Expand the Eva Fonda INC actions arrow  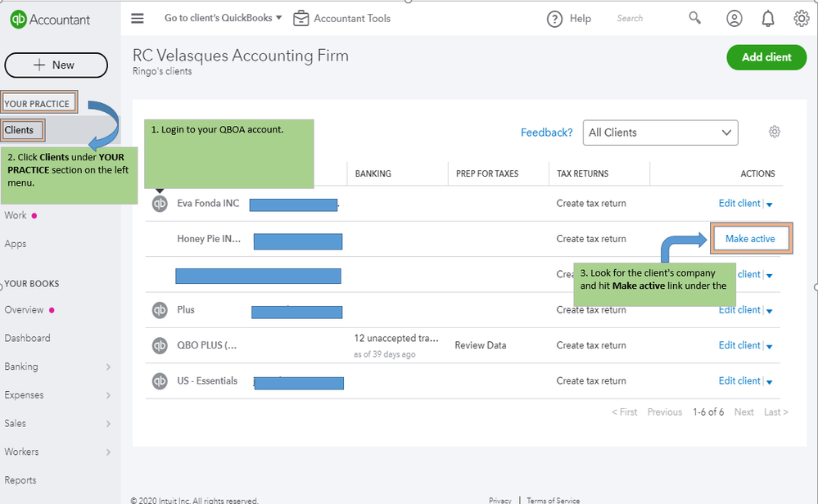[770, 204]
